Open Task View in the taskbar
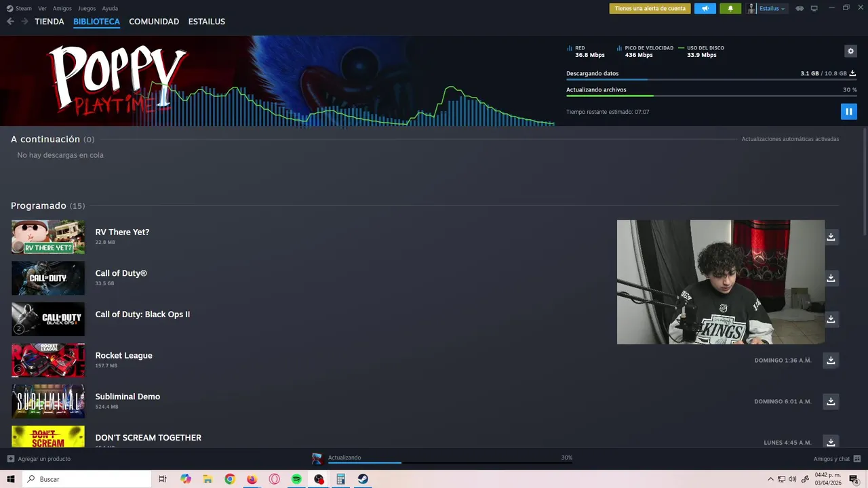Screen dimensions: 868x488 (163, 479)
